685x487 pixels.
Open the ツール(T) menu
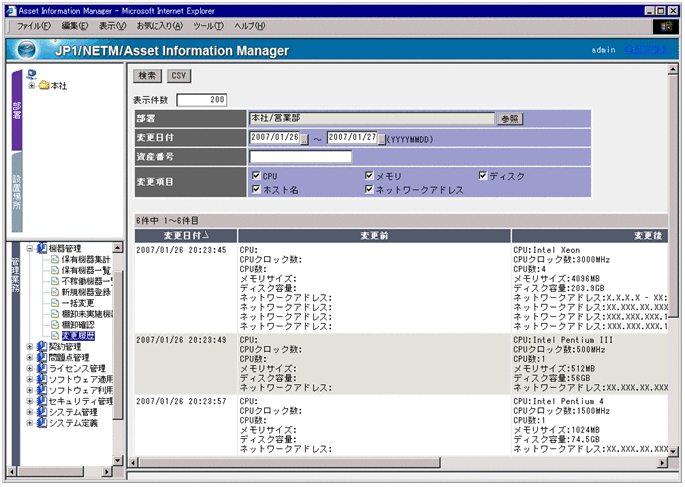pyautogui.click(x=208, y=24)
